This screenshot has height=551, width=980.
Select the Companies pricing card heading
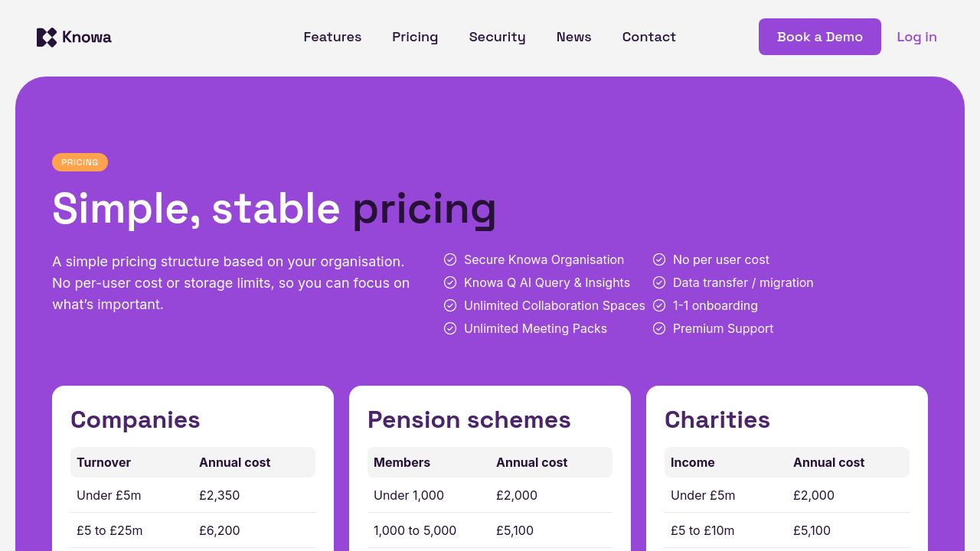pyautogui.click(x=136, y=420)
